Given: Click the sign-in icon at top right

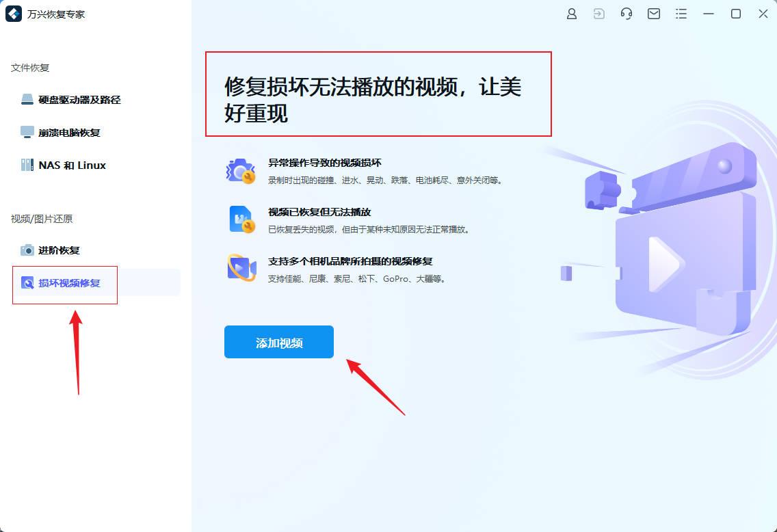Looking at the screenshot, I should pyautogui.click(x=599, y=14).
